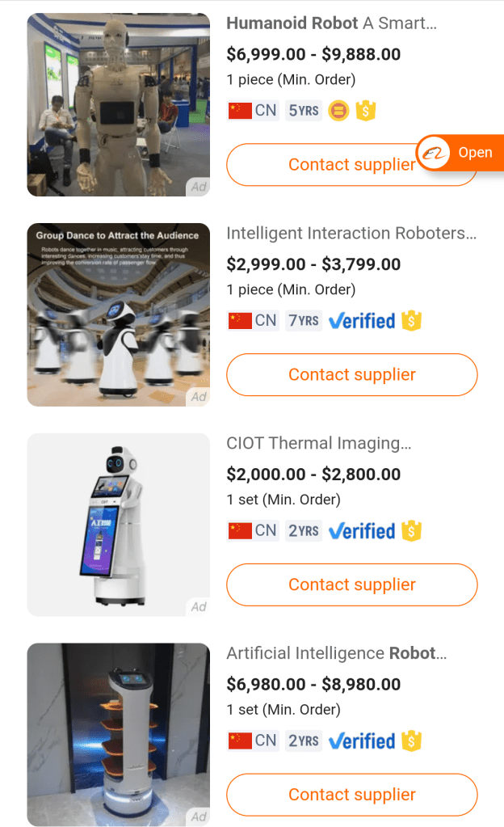Click Trade Assurance icon on Humanoid Robot
Viewport: 504px width, 827px height.
(366, 111)
